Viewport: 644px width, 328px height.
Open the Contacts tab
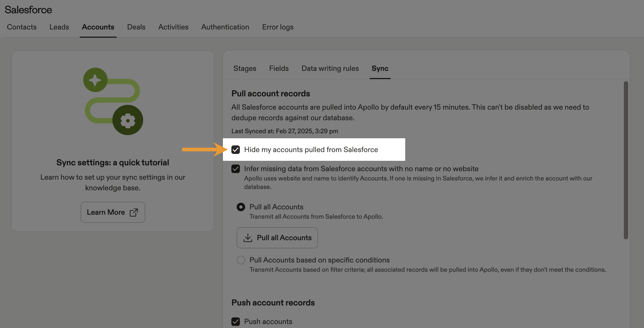(22, 27)
